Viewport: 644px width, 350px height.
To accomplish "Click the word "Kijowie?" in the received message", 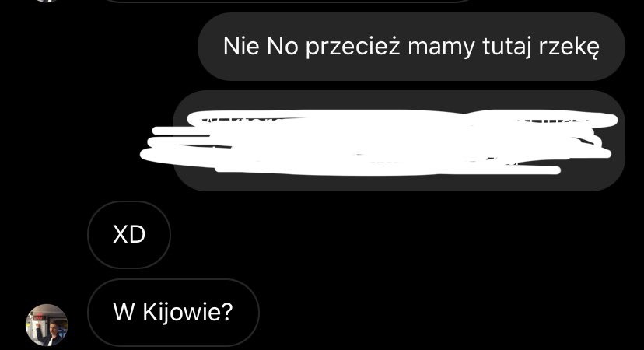I will [187, 312].
